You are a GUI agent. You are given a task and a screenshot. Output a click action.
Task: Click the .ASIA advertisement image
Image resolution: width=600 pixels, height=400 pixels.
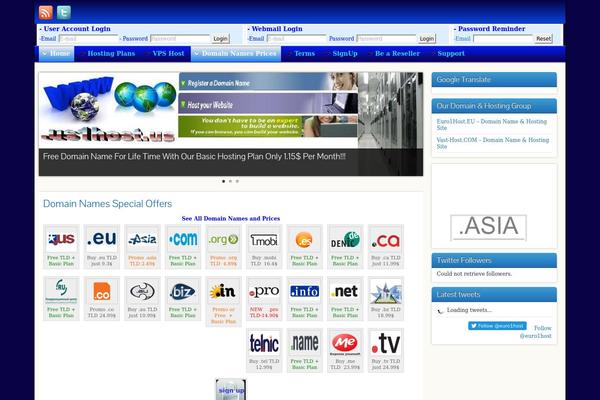coord(488,228)
